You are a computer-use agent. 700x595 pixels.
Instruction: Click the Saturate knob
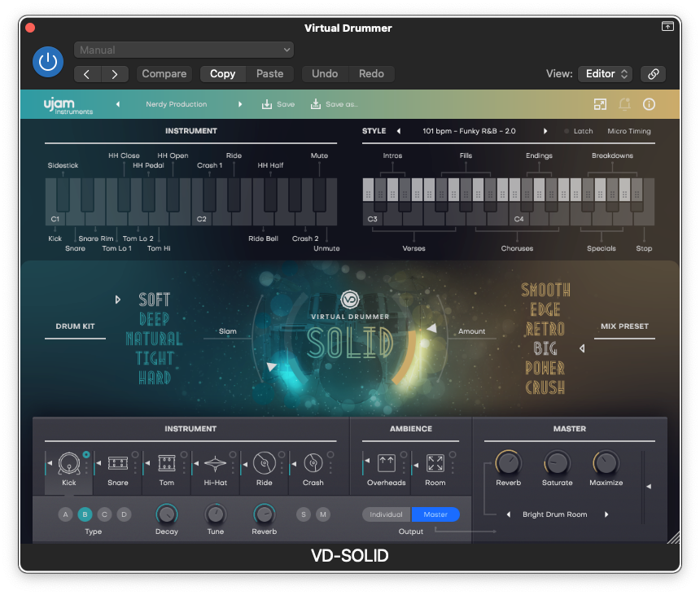pos(557,463)
